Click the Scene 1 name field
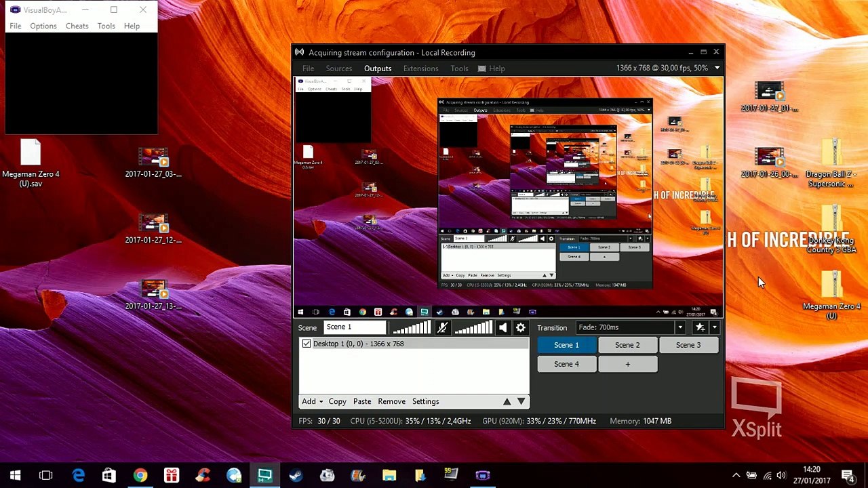Screen dimensions: 868x488 (355, 327)
